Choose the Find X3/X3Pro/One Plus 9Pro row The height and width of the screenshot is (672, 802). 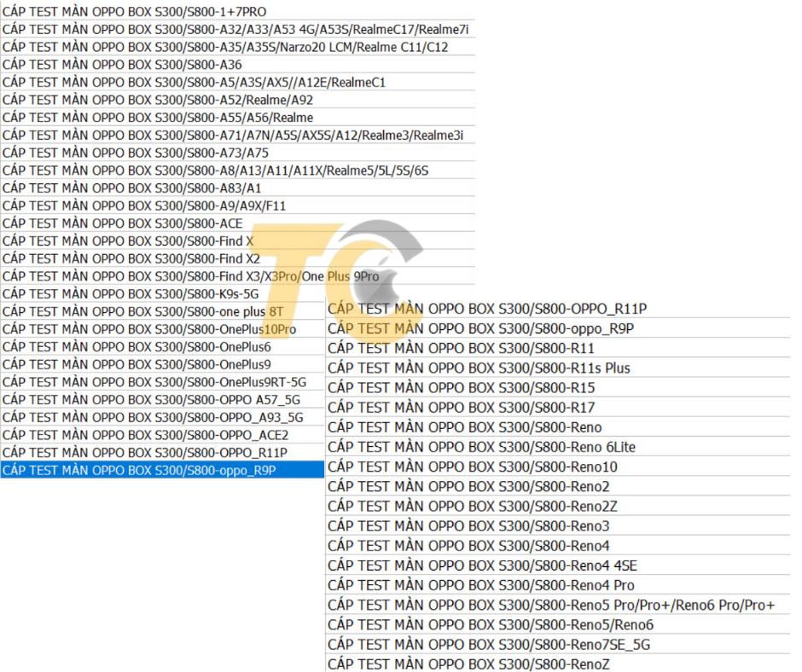[x=238, y=276]
